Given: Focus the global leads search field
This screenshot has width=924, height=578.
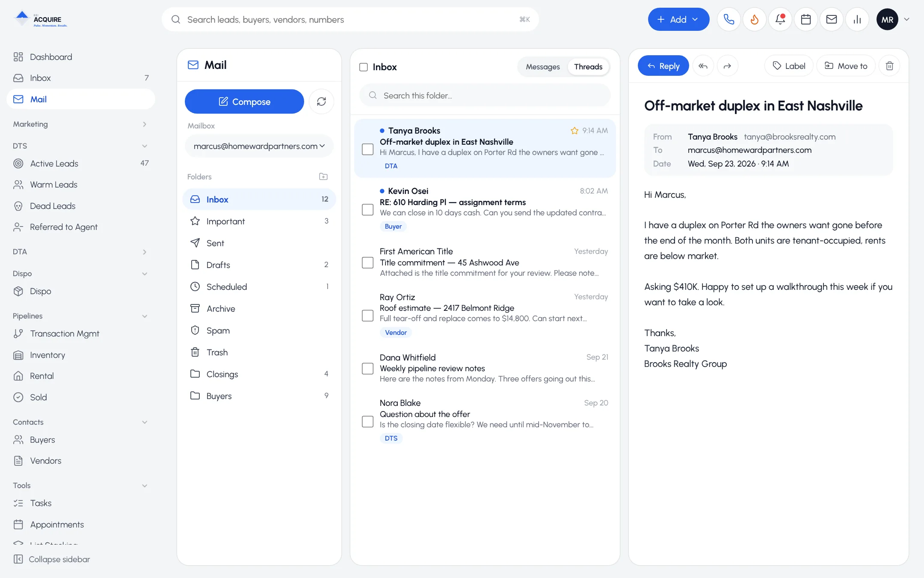Looking at the screenshot, I should coord(350,19).
